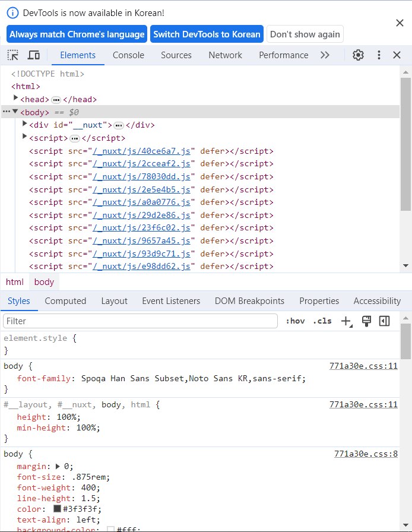The width and height of the screenshot is (412, 532).
Task: Click the info icon in the notification
Action: coord(12,13)
